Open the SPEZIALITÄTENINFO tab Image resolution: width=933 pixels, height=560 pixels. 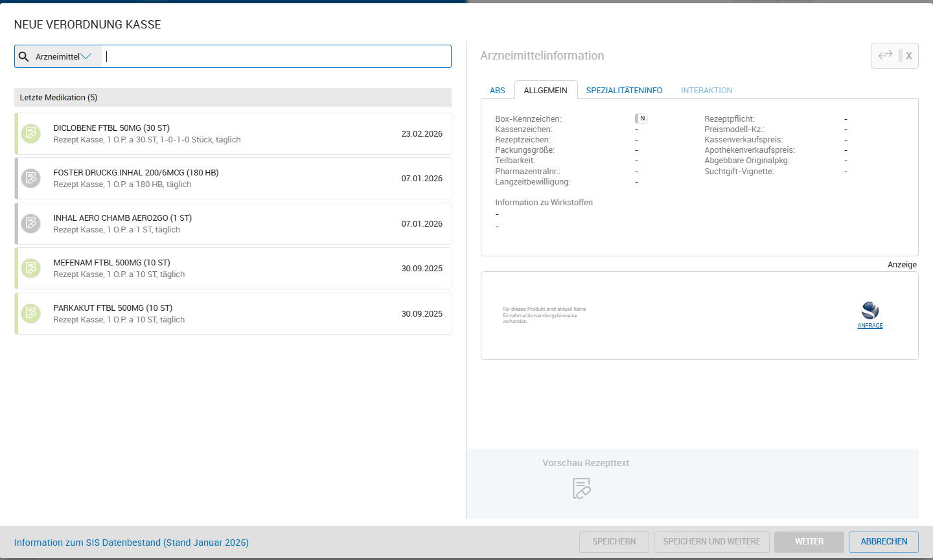[624, 91]
